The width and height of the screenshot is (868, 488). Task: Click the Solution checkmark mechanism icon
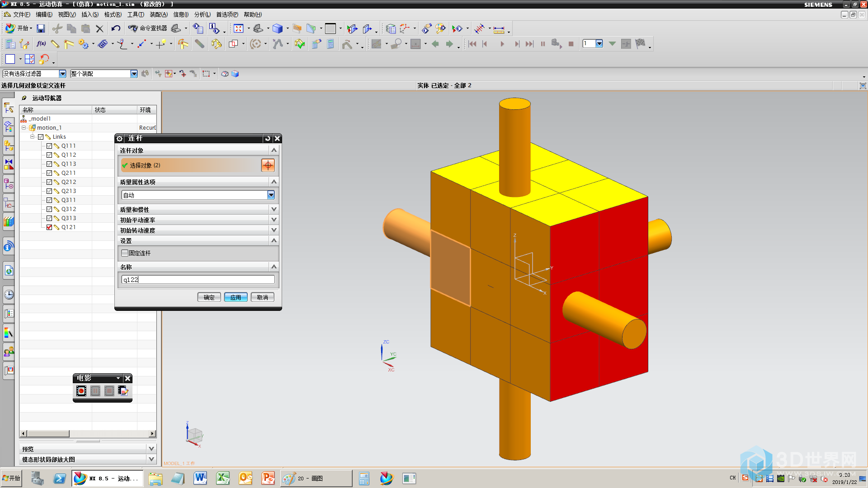coord(300,44)
